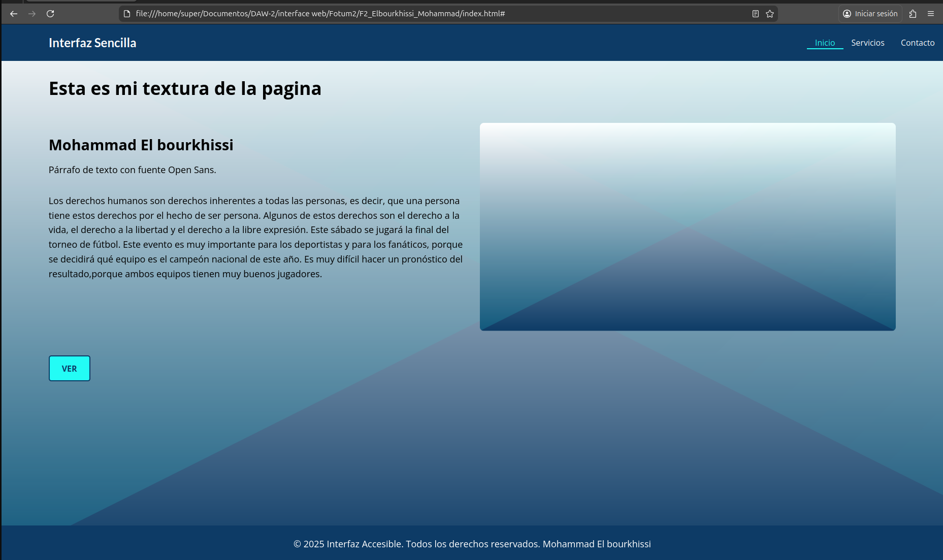The image size is (943, 560).
Task: Click the Interfaz Sencilla site title
Action: click(x=92, y=43)
